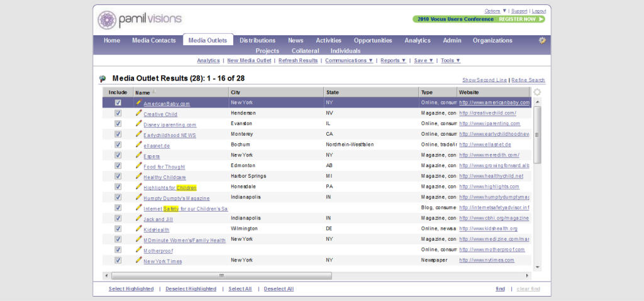
Task: Click the City cell reading Harbor Springs
Action: (x=248, y=176)
